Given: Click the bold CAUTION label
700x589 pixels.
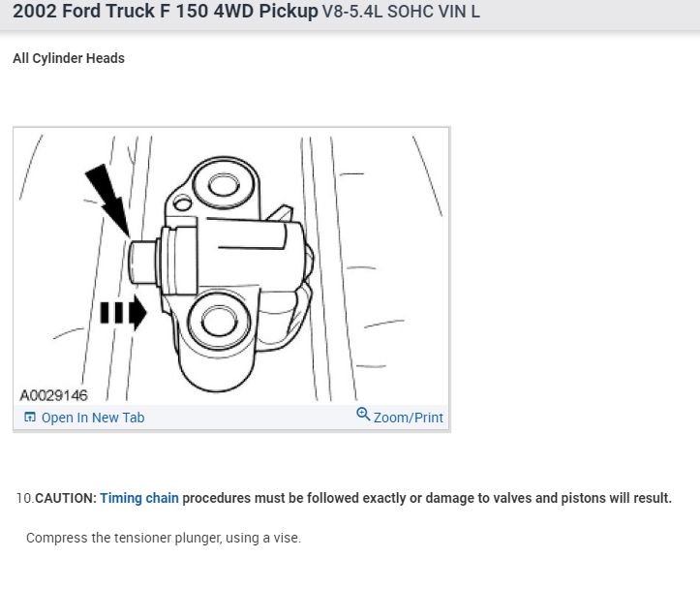Looking at the screenshot, I should (x=66, y=498).
